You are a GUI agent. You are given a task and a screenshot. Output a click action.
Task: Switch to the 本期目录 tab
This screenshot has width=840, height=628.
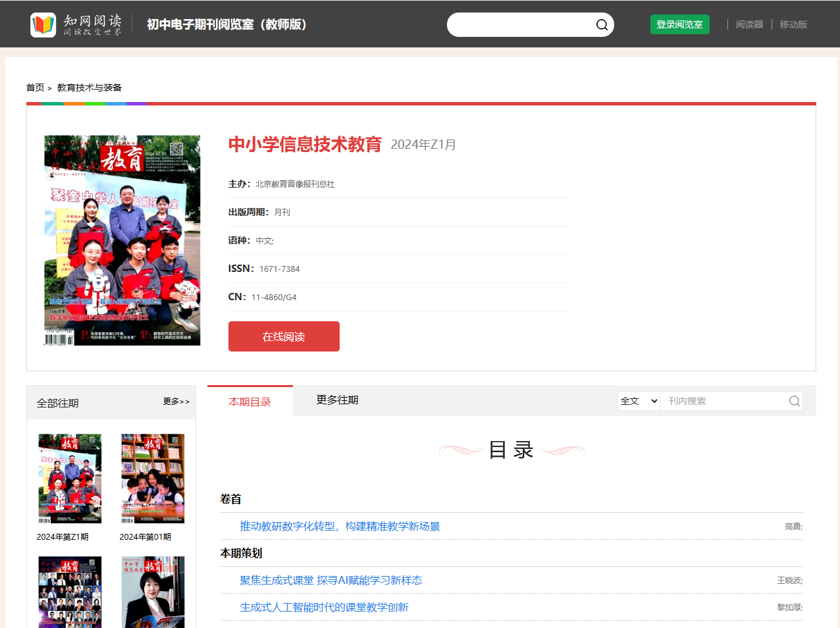250,402
